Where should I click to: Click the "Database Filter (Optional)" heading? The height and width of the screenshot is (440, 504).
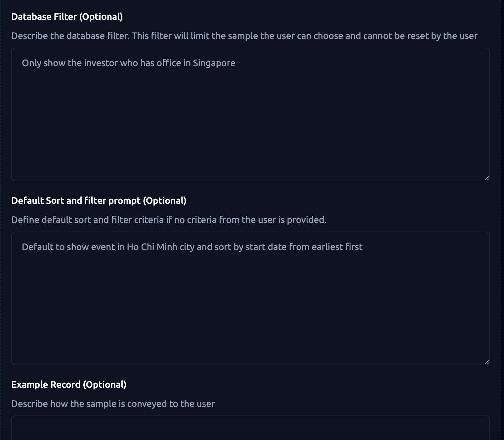click(x=67, y=17)
